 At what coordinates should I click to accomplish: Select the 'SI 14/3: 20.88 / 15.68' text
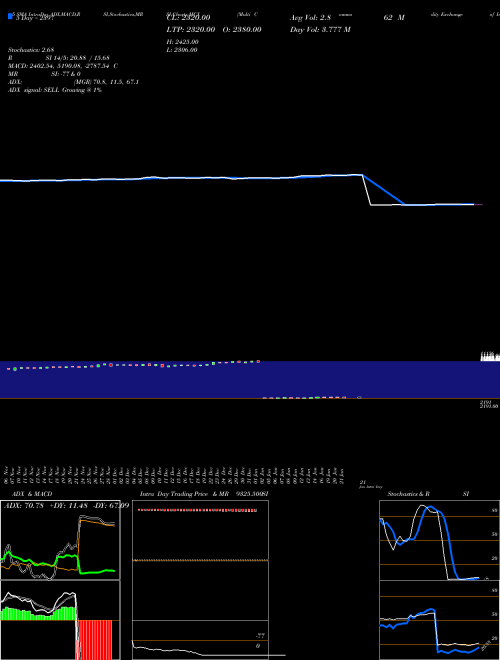coord(78,58)
